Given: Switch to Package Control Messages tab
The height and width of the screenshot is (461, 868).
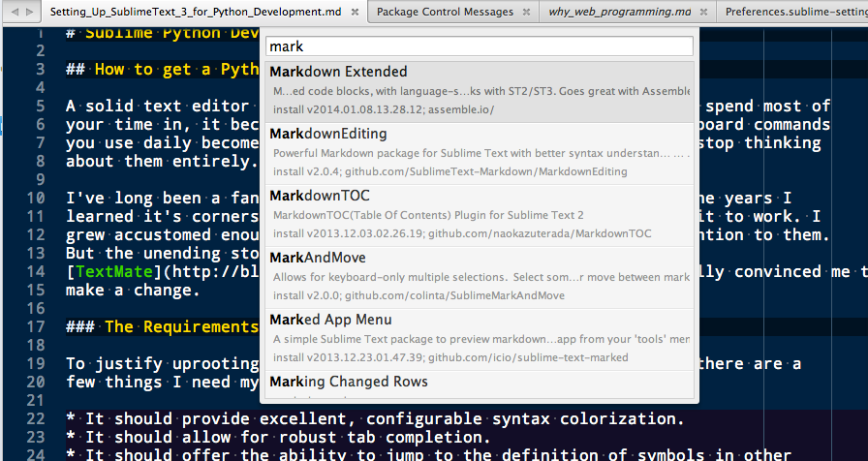Looking at the screenshot, I should tap(445, 12).
